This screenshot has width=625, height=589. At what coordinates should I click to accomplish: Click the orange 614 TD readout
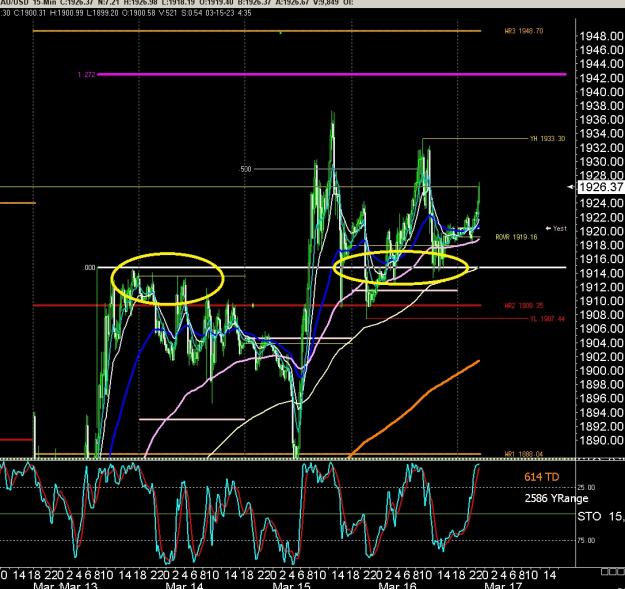click(541, 477)
